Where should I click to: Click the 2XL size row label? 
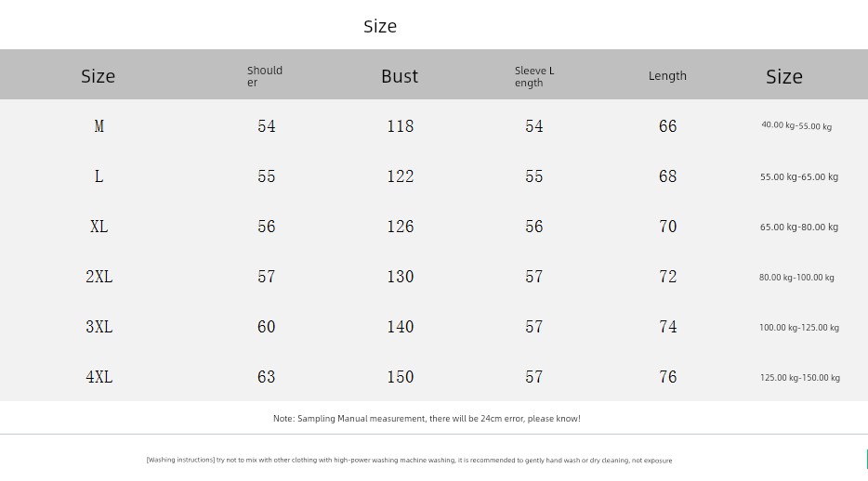(x=99, y=277)
